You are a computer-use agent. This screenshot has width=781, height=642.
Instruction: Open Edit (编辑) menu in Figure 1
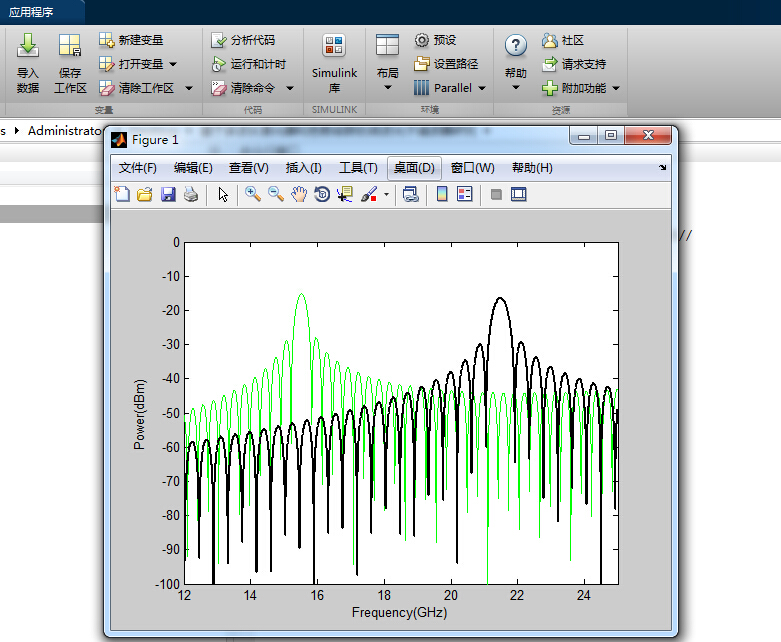tap(193, 168)
